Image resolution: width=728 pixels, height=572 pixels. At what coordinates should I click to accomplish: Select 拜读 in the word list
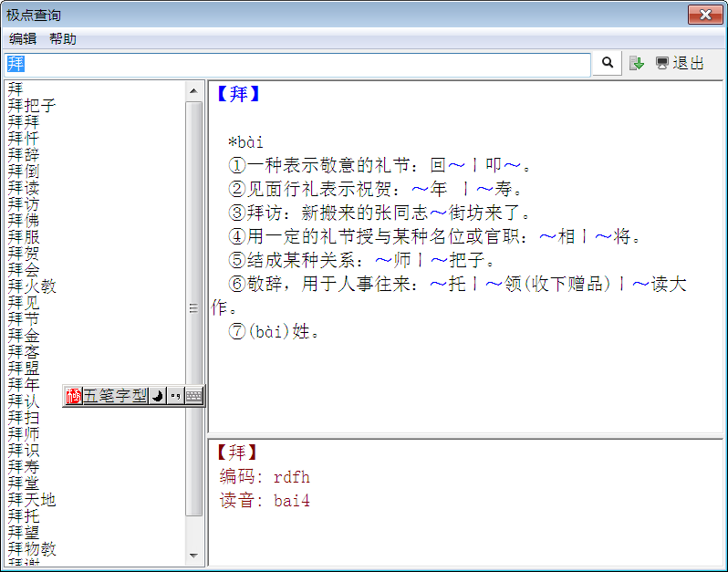click(x=24, y=188)
